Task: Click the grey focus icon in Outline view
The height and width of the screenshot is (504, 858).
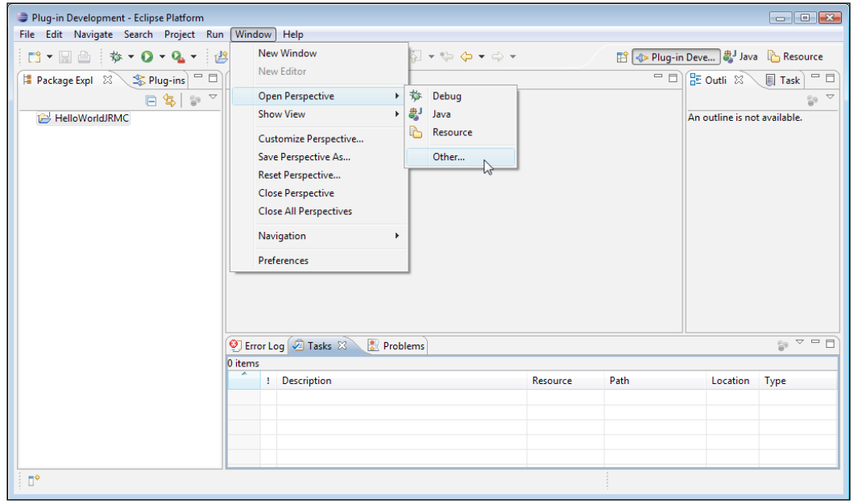Action: click(812, 101)
